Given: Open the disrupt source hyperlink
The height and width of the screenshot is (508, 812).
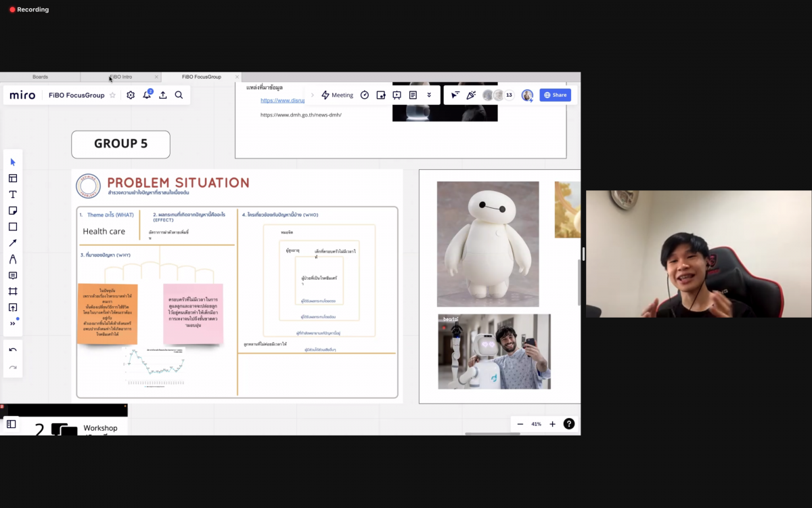Looking at the screenshot, I should pyautogui.click(x=282, y=101).
